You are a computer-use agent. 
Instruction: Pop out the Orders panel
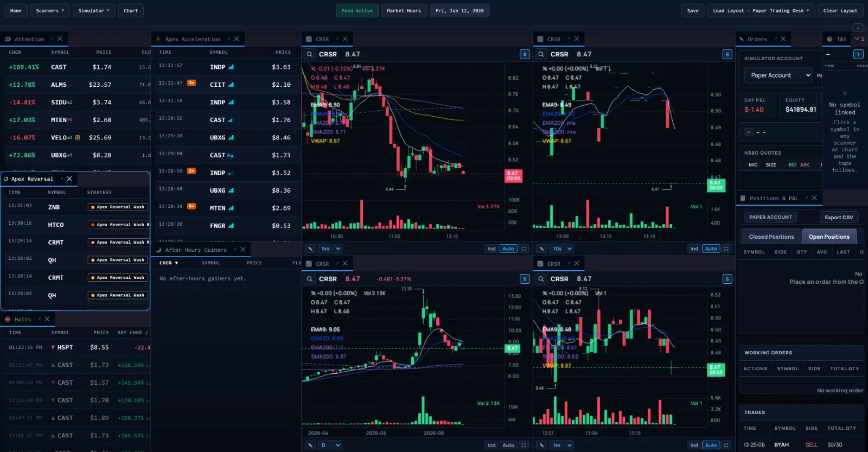tap(775, 39)
